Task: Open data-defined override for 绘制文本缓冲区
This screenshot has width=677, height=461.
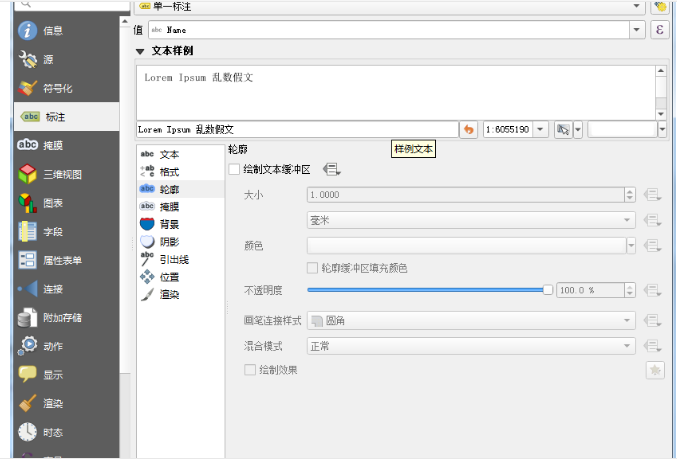Action: click(332, 169)
